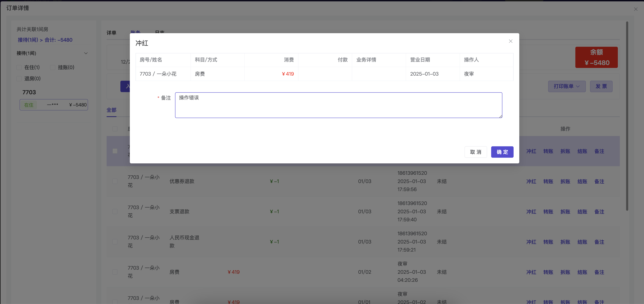Click 2025-01-03 date in the 冲红 dialog
The image size is (644, 304).
click(x=424, y=74)
